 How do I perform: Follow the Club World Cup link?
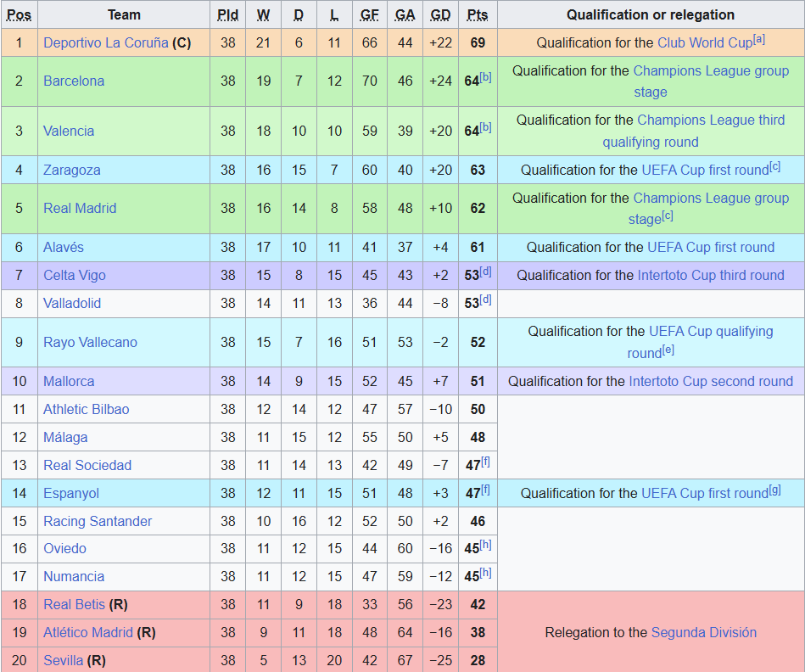705,42
